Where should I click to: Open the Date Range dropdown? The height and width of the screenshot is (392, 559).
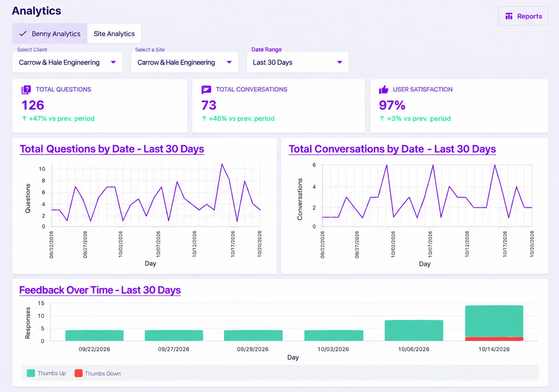click(x=298, y=62)
